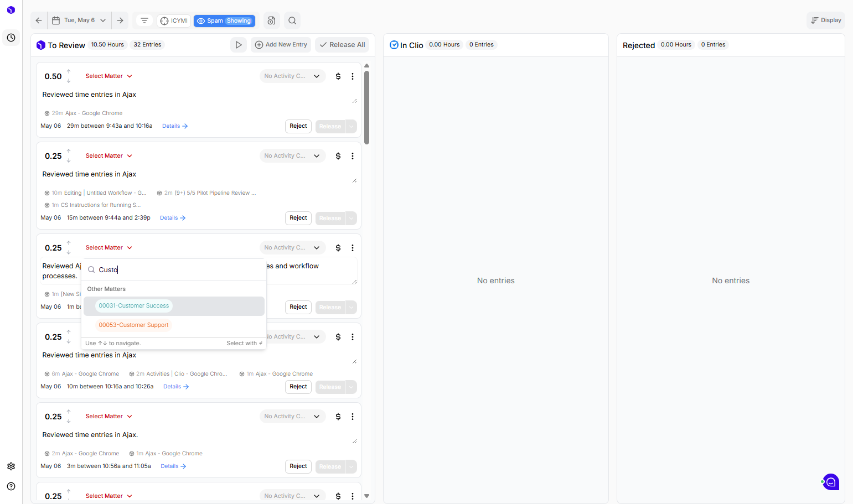Viewport: 853px width, 504px height.
Task: Open the chat support bubble
Action: pyautogui.click(x=830, y=482)
